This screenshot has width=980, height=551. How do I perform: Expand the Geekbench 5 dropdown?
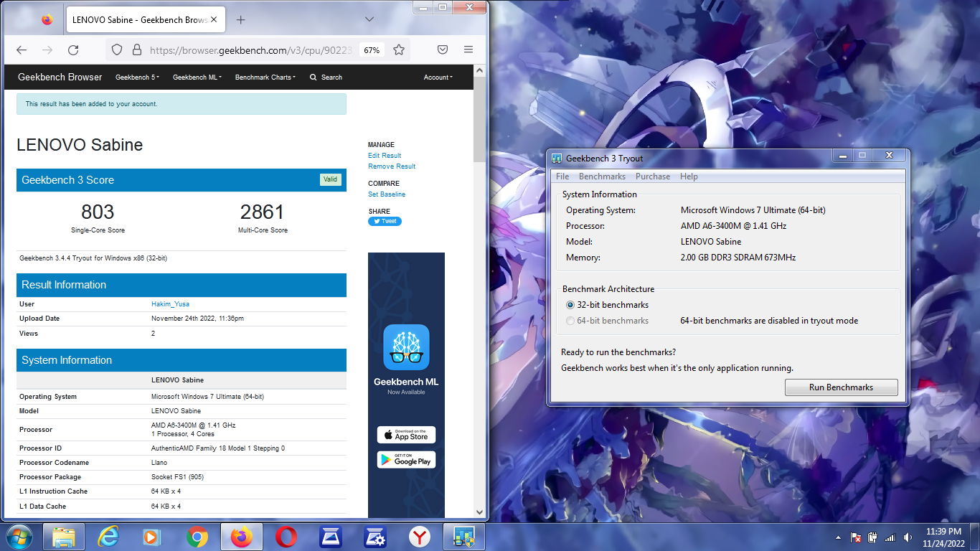tap(137, 77)
